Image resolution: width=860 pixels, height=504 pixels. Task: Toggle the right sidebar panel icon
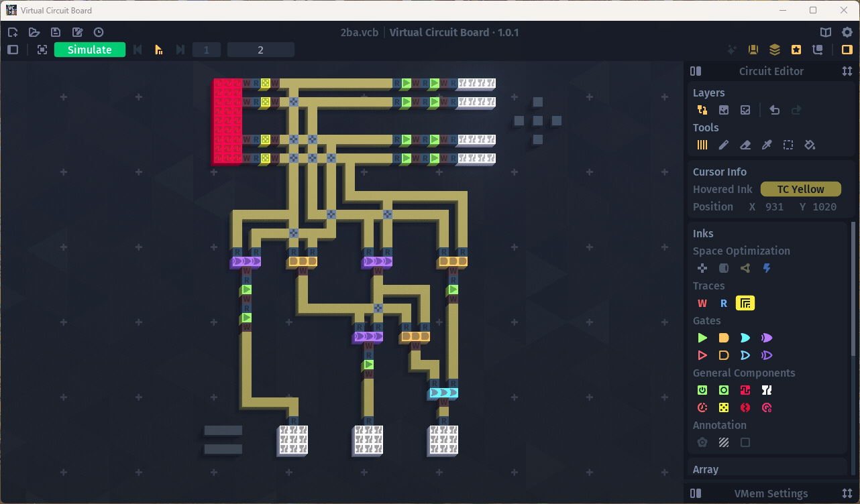click(847, 50)
